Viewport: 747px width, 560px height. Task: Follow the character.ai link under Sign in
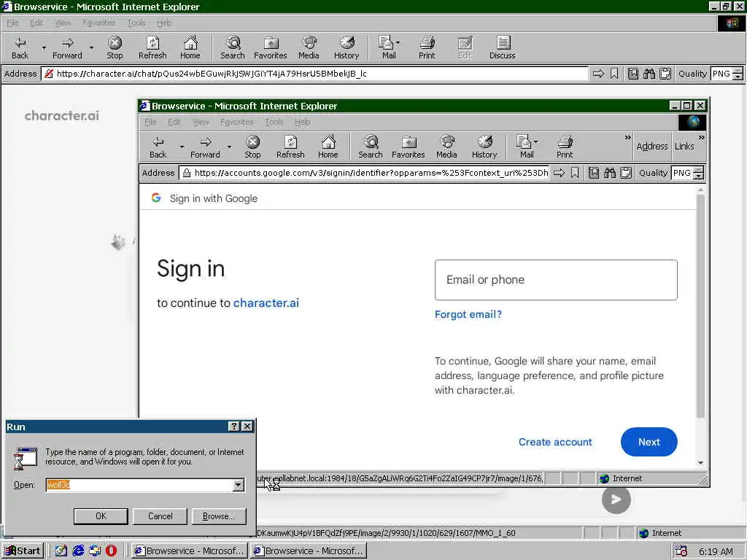click(x=266, y=303)
